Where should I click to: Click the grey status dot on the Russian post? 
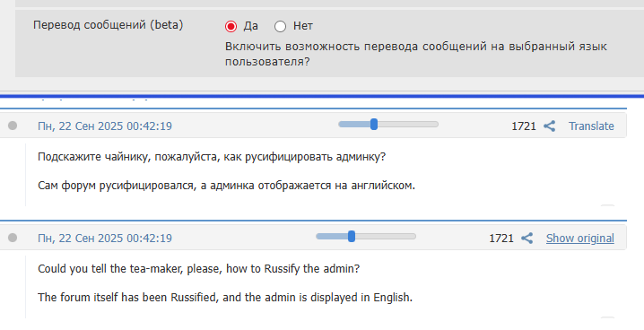tap(13, 126)
